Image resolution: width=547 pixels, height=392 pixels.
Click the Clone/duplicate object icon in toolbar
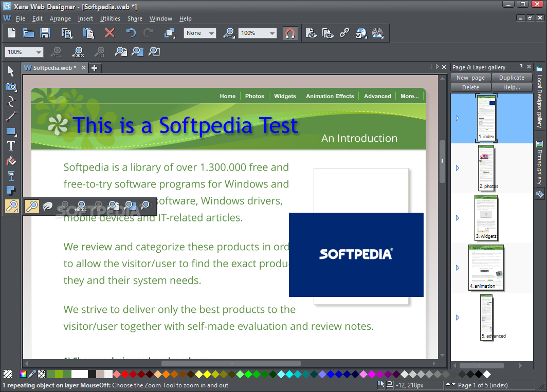(x=170, y=33)
